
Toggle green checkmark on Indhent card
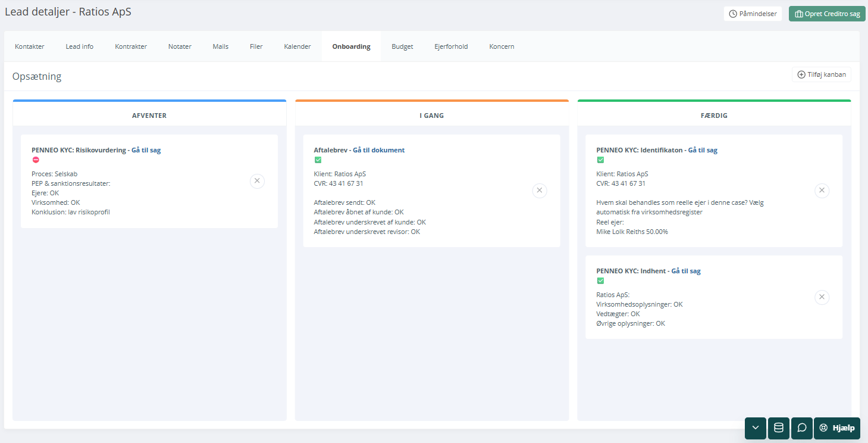[x=600, y=280]
